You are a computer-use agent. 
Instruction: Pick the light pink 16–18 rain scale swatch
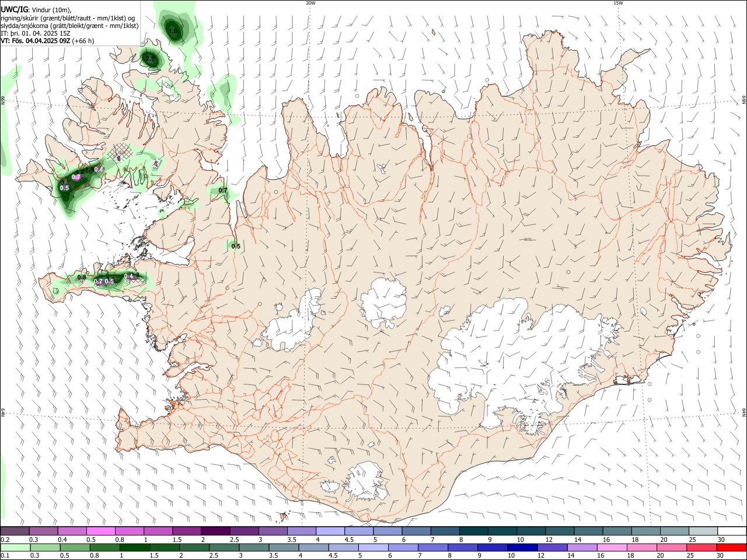[612, 548]
